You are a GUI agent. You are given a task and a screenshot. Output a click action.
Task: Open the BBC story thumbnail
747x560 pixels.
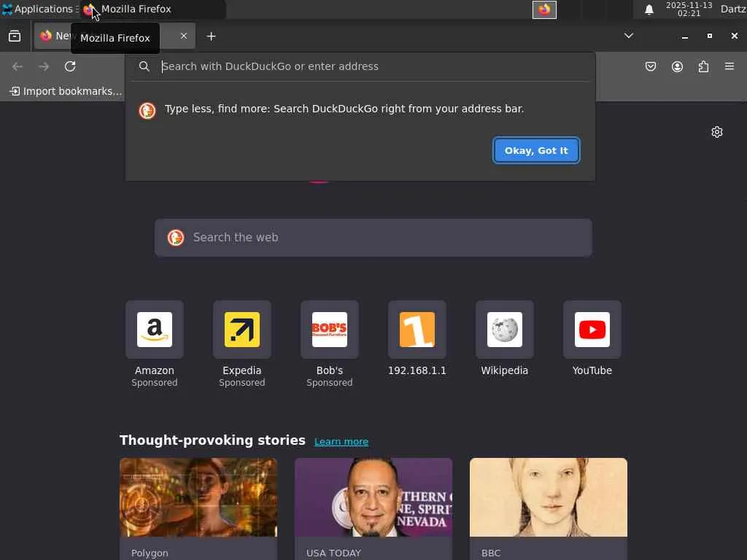[x=549, y=497]
